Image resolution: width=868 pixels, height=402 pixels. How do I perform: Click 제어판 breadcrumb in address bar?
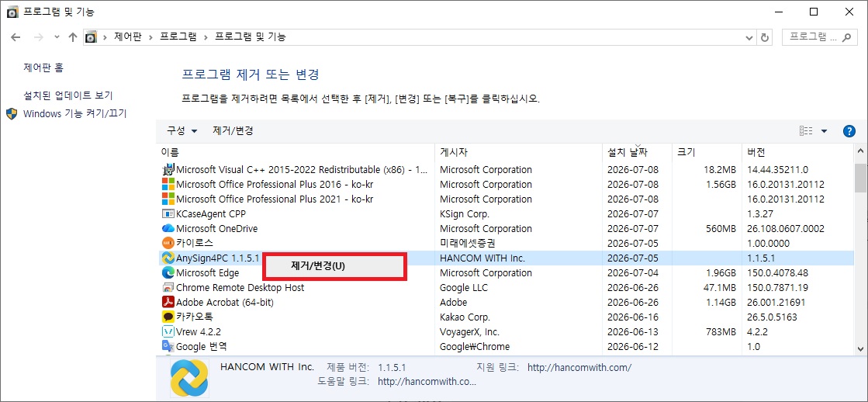[x=128, y=37]
